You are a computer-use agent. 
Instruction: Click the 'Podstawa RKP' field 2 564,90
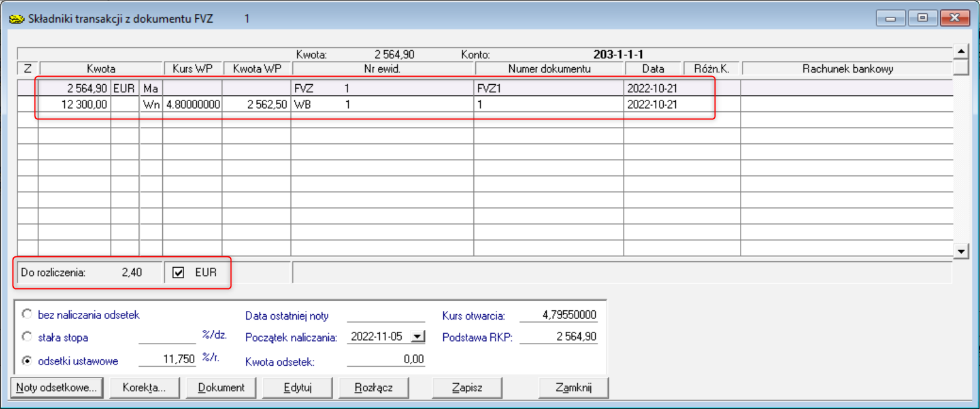(559, 337)
